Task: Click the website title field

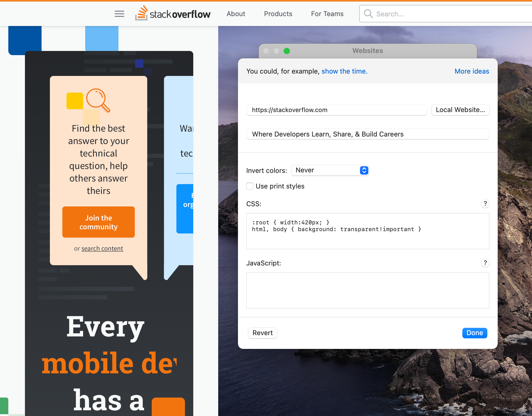Action: (367, 134)
